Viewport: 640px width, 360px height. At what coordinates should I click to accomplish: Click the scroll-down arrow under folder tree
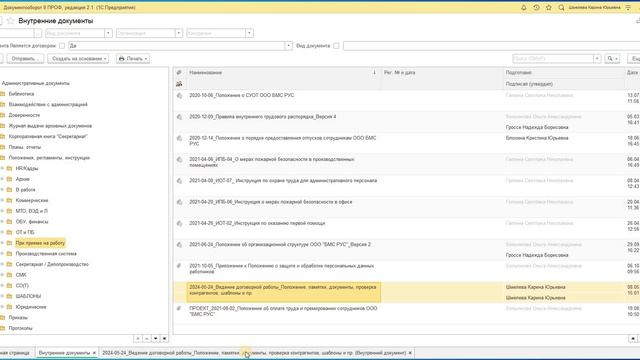[x=156, y=339]
